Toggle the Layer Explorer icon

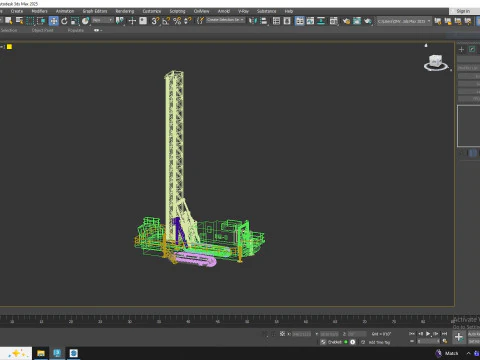[x=287, y=21]
